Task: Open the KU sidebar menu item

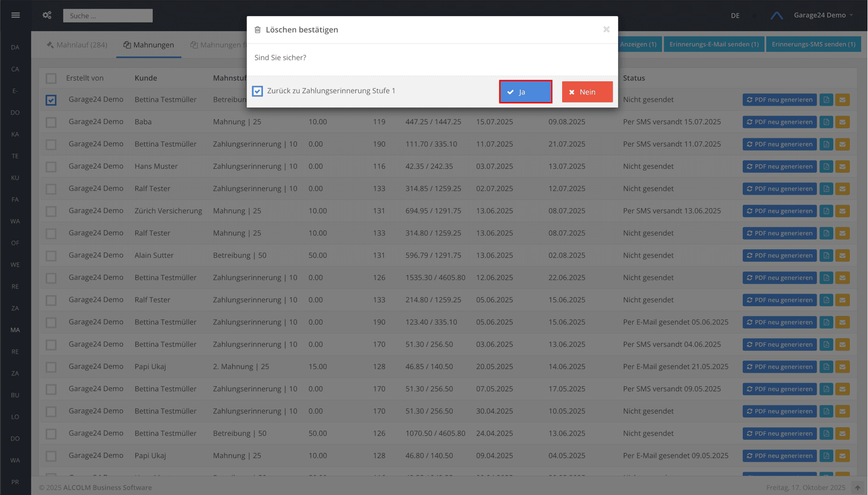Action: pos(15,178)
